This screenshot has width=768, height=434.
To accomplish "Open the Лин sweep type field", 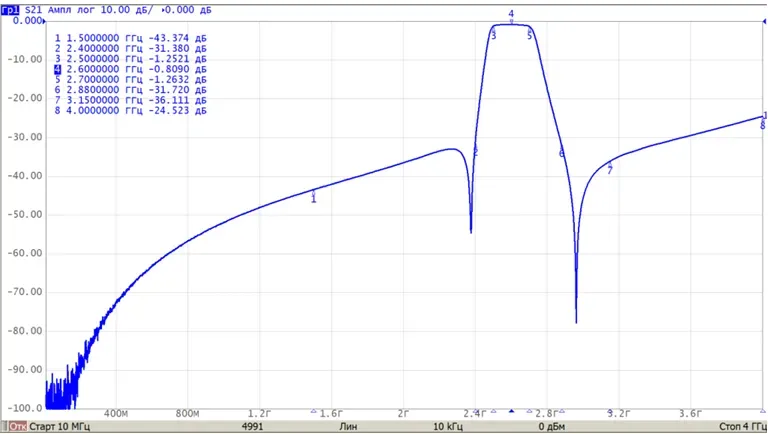I will (x=348, y=427).
